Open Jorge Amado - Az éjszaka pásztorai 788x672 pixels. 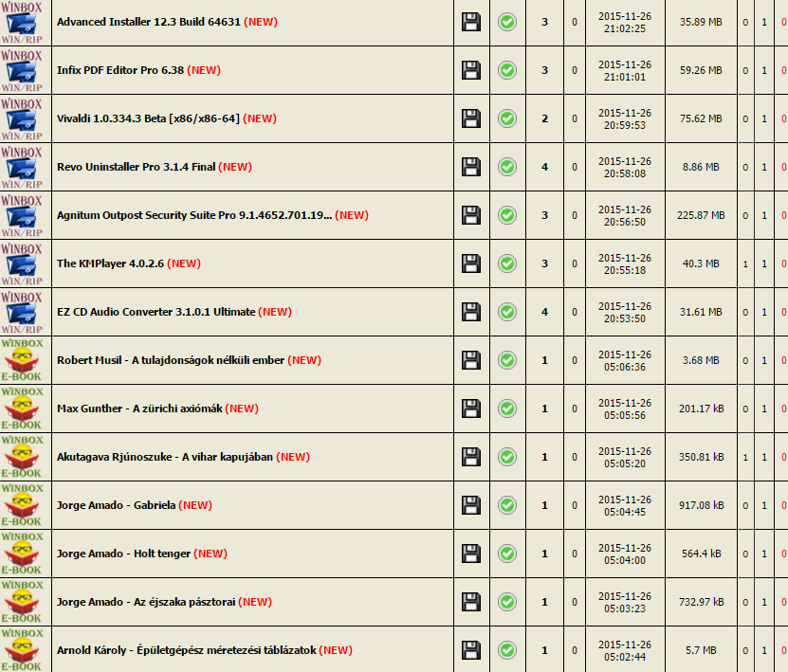pyautogui.click(x=146, y=602)
